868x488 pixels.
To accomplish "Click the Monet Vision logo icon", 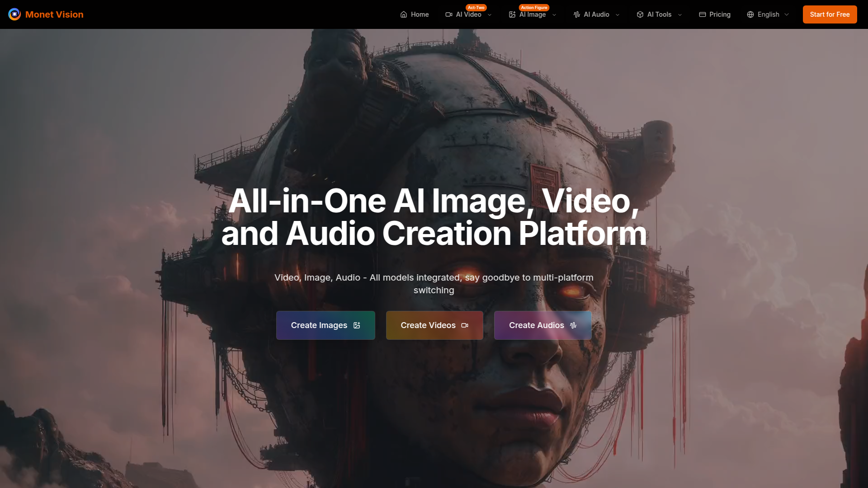I will tap(14, 14).
